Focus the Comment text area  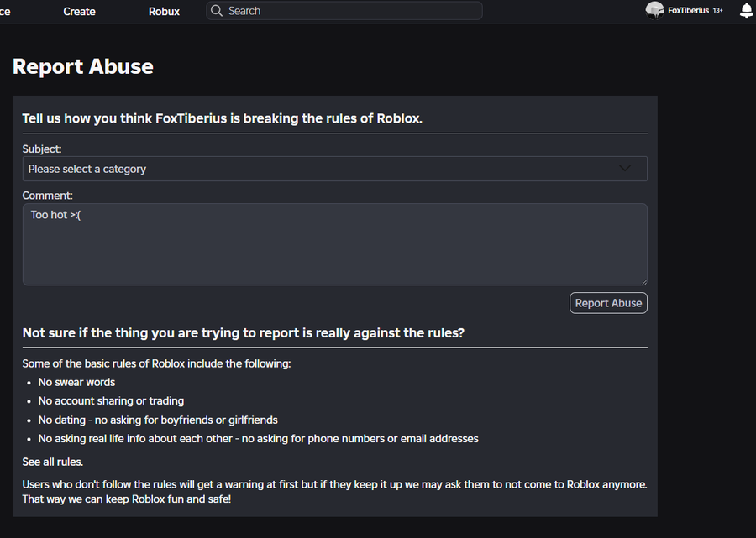(x=334, y=244)
